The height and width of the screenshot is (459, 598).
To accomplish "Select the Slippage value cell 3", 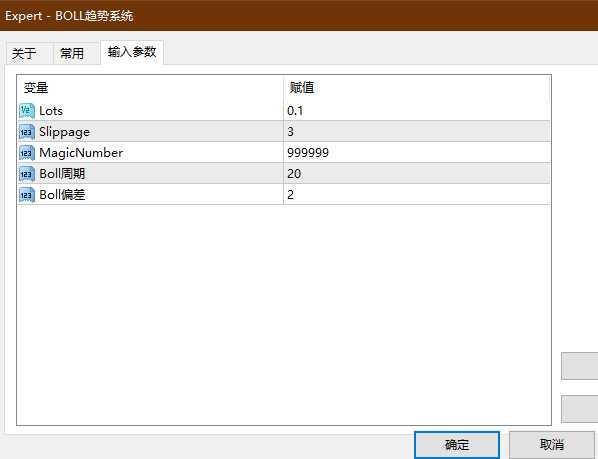I will click(417, 132).
